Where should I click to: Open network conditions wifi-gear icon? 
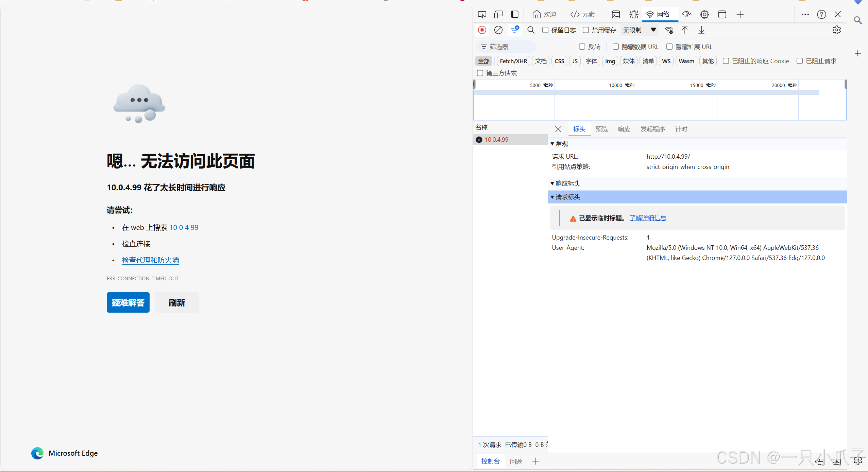coord(669,30)
